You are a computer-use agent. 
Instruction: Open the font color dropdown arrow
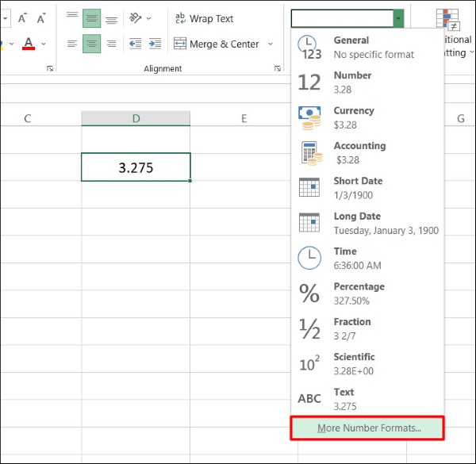click(44, 44)
